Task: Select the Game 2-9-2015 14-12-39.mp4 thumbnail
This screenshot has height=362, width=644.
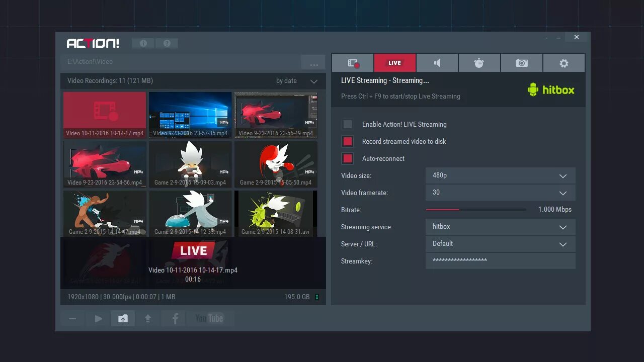Action: tap(190, 213)
